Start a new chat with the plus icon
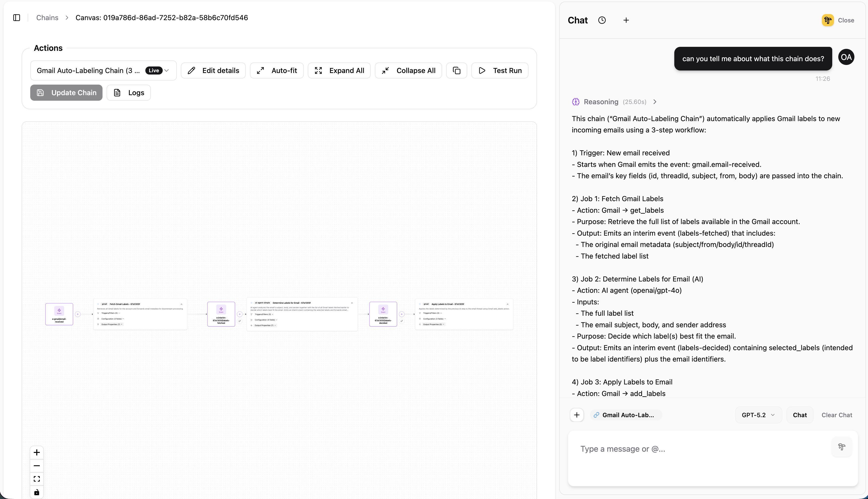 (x=626, y=20)
